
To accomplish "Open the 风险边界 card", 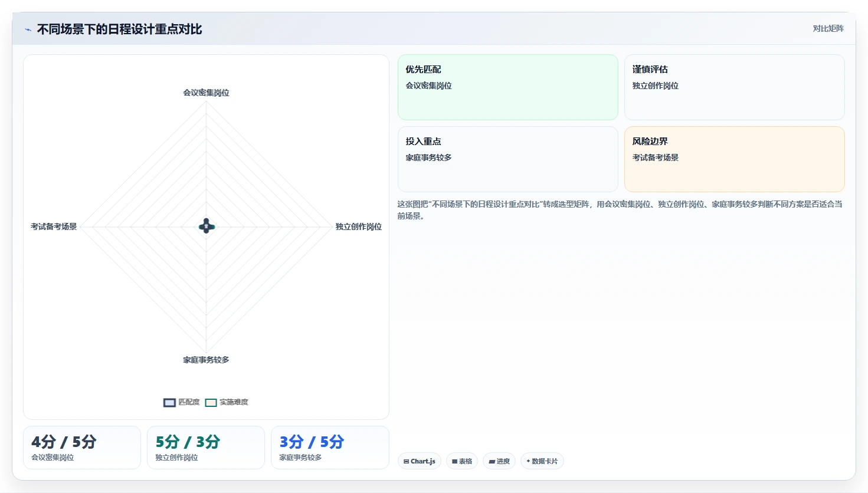I will click(735, 159).
